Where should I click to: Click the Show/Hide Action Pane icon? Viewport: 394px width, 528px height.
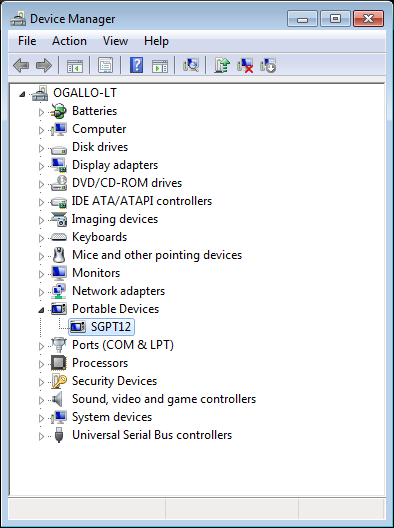(160, 65)
